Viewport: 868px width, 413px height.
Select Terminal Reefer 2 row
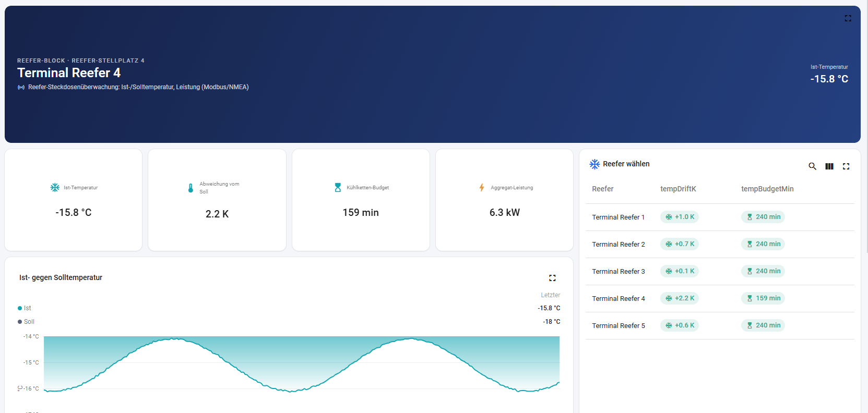[720, 244]
